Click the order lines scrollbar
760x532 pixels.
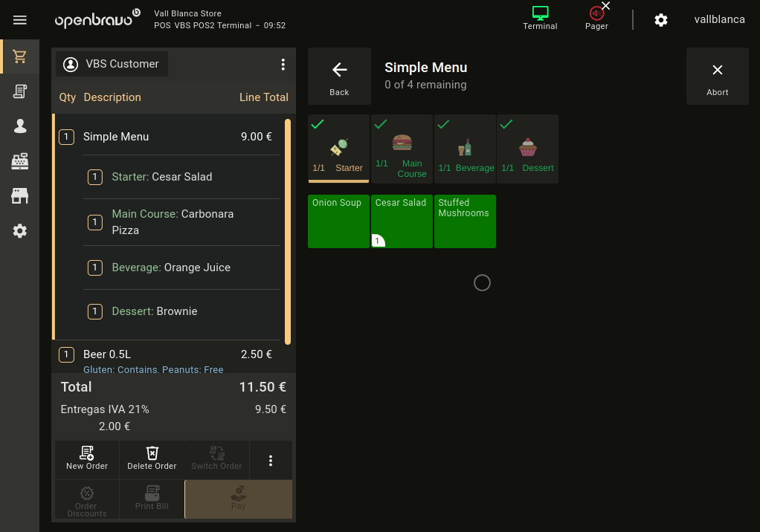(x=288, y=232)
